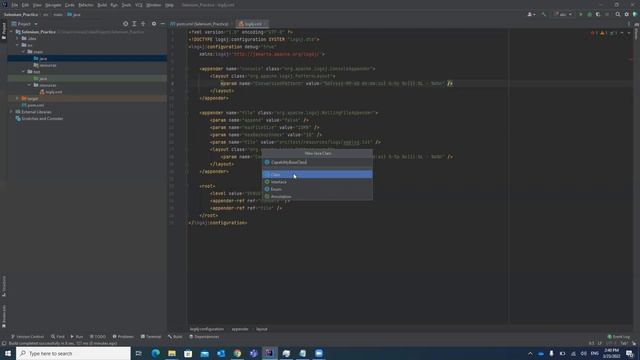Viewport: 640px width, 360px height.
Task: Open the Run tool window
Action: (x=77, y=337)
